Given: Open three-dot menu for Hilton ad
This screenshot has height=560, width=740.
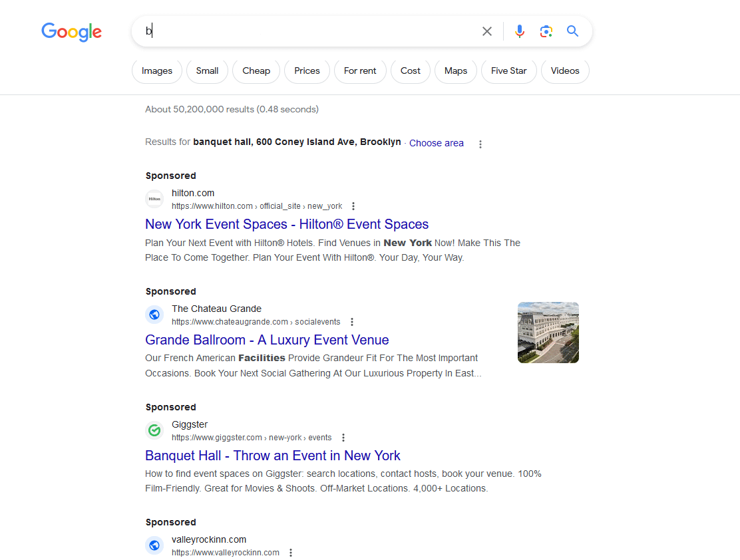Looking at the screenshot, I should [353, 206].
